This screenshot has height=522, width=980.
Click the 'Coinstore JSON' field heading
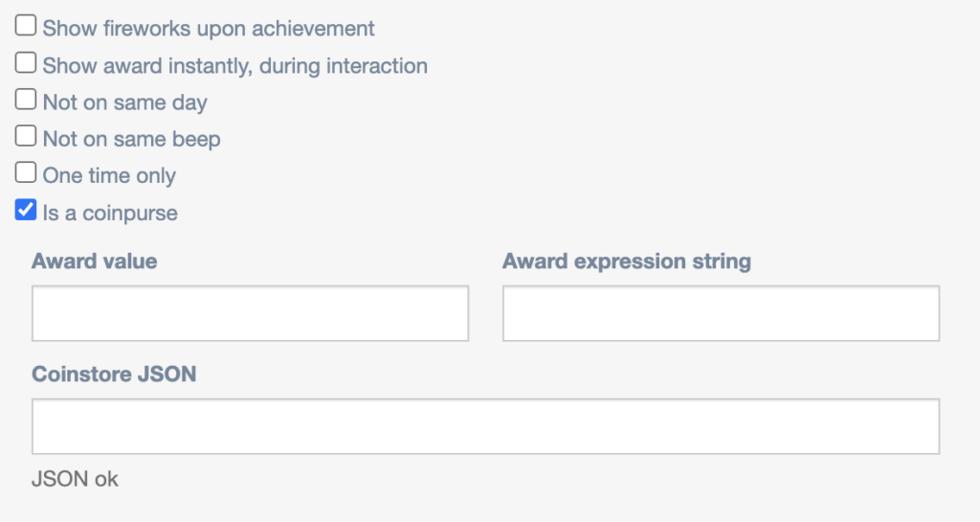(114, 374)
